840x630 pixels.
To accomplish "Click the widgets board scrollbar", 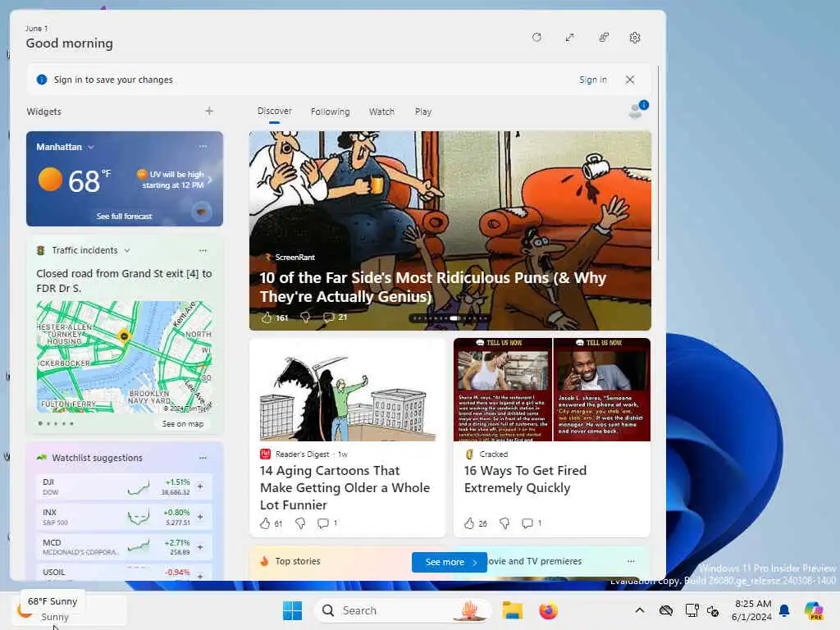I will [658, 163].
